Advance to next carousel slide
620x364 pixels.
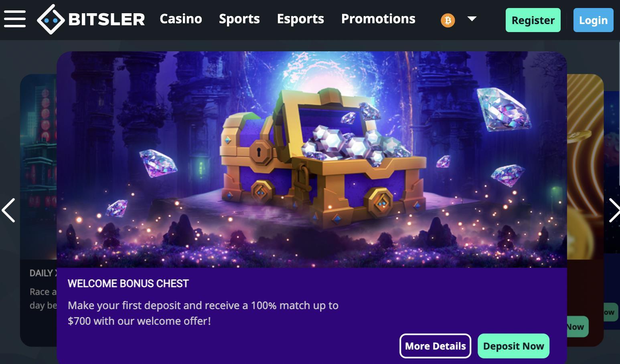tap(614, 210)
